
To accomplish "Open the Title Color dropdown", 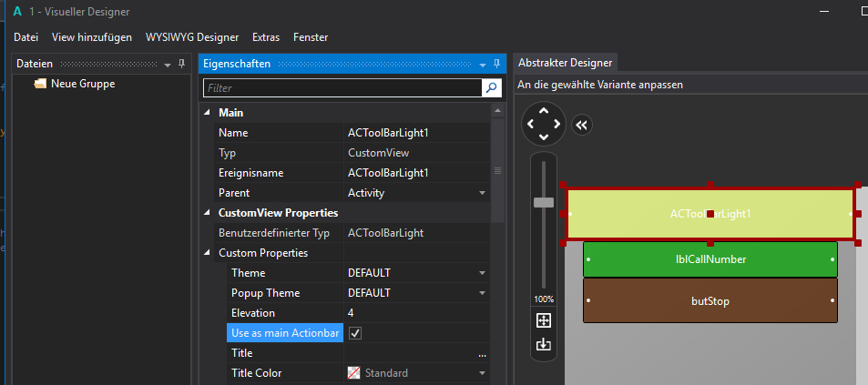I will coord(482,373).
